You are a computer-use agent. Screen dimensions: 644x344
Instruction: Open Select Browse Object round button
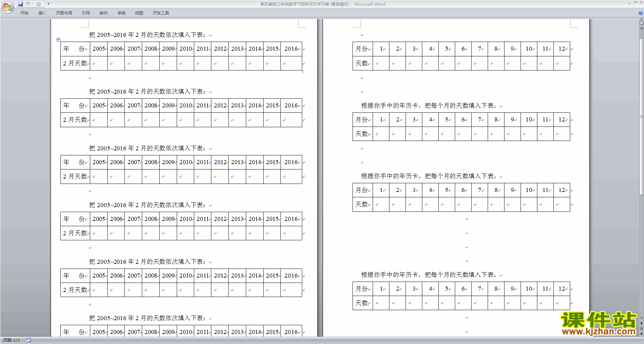(x=641, y=328)
